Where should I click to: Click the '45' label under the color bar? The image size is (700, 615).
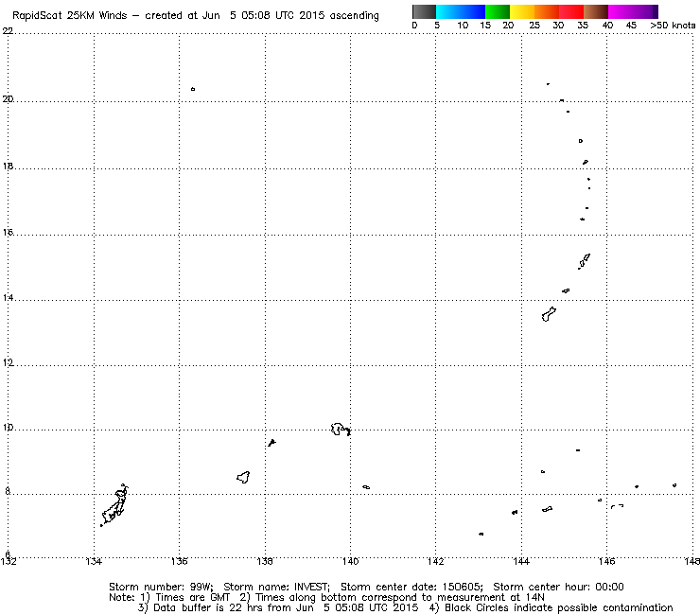click(631, 26)
